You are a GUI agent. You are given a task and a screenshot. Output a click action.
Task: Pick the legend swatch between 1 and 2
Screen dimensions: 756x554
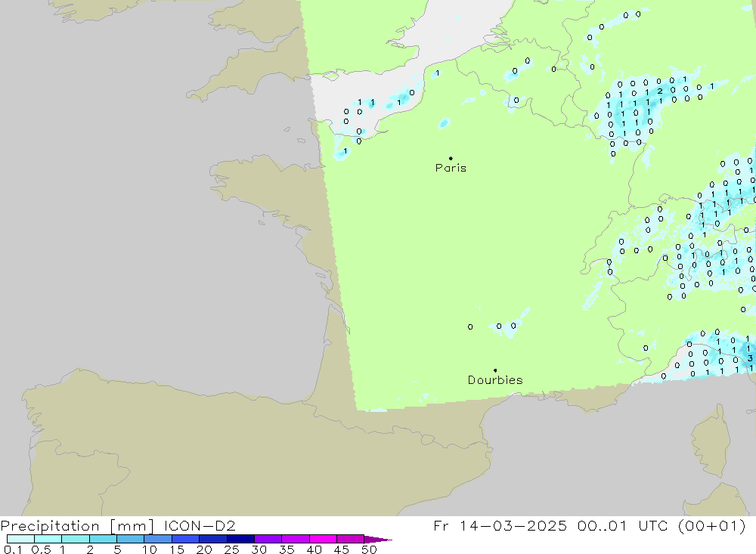tap(76, 539)
